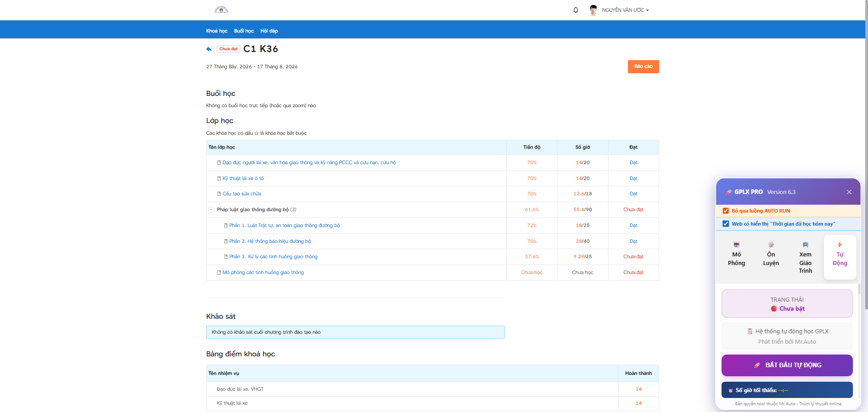The image size is (868, 412).
Task: Click the page vertical scrollbar
Action: [866, 154]
